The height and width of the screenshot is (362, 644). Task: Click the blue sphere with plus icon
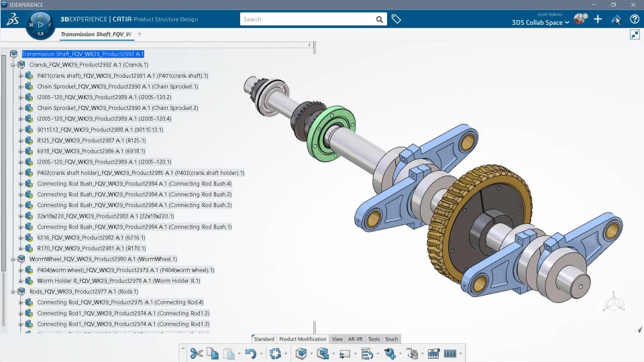coord(390,353)
